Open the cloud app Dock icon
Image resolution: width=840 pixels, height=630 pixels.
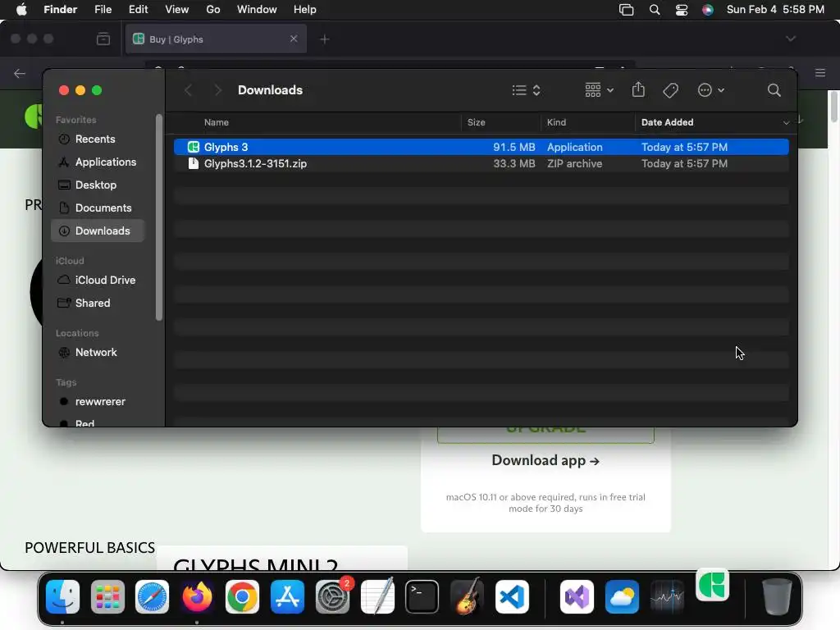(x=622, y=597)
